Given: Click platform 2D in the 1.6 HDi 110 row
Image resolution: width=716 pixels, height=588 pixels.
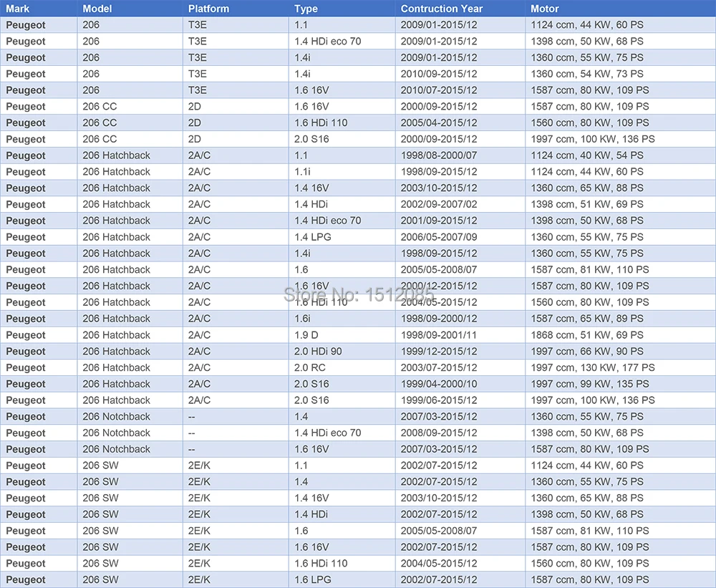Looking at the screenshot, I should pyautogui.click(x=195, y=123).
